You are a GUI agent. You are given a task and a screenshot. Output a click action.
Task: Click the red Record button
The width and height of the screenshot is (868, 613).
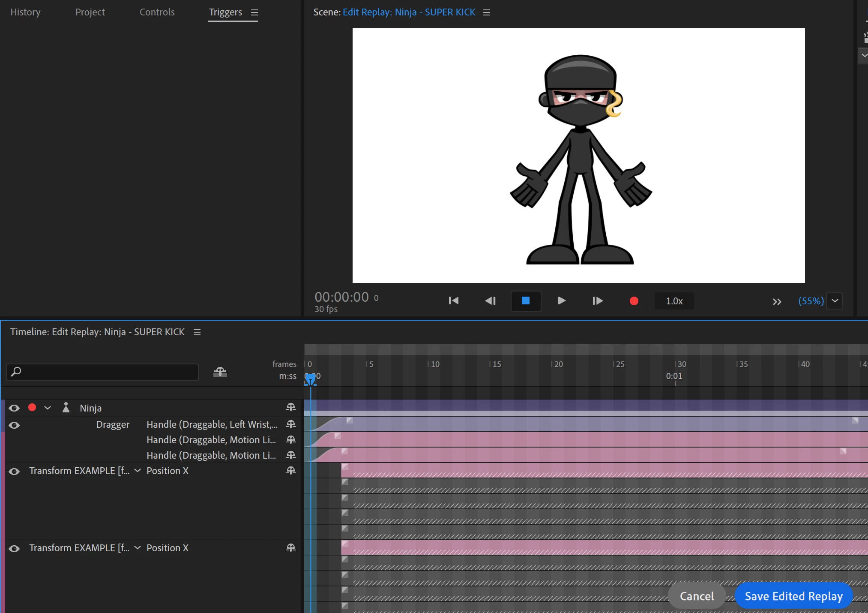point(634,301)
